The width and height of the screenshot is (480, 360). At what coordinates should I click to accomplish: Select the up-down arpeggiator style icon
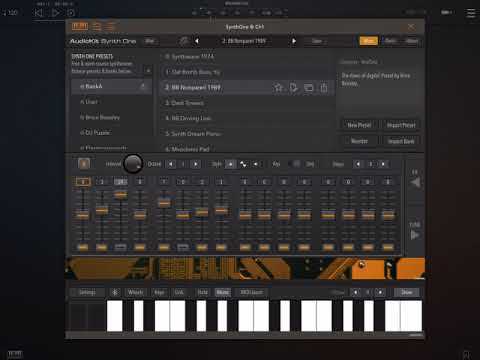coord(243,164)
